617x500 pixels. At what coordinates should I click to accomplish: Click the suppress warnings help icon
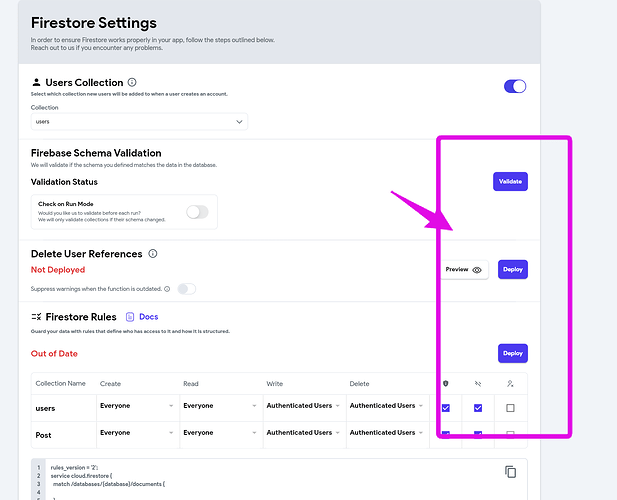pyautogui.click(x=167, y=289)
